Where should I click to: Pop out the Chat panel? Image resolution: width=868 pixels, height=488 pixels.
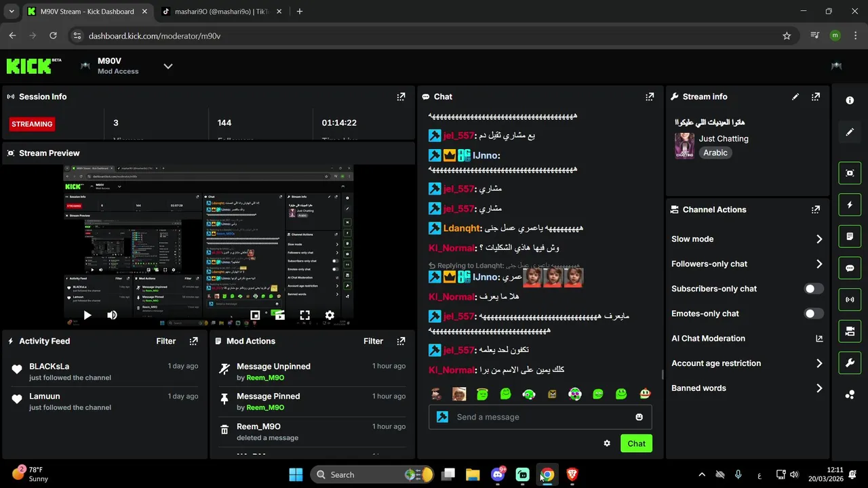pyautogui.click(x=650, y=97)
